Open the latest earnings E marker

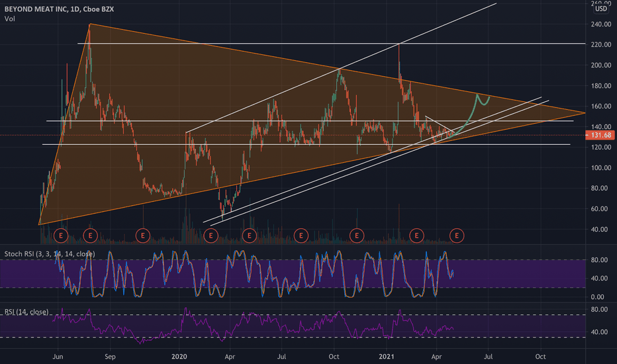pyautogui.click(x=457, y=236)
